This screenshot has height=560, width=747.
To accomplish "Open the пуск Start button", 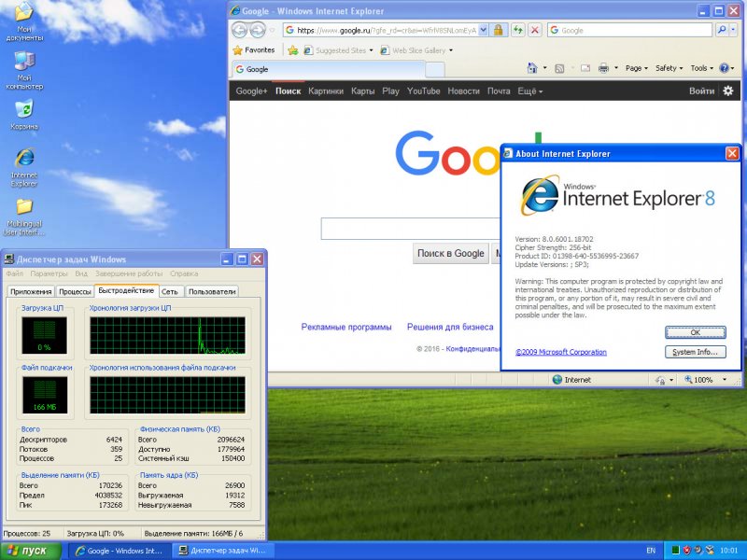I will [31, 551].
